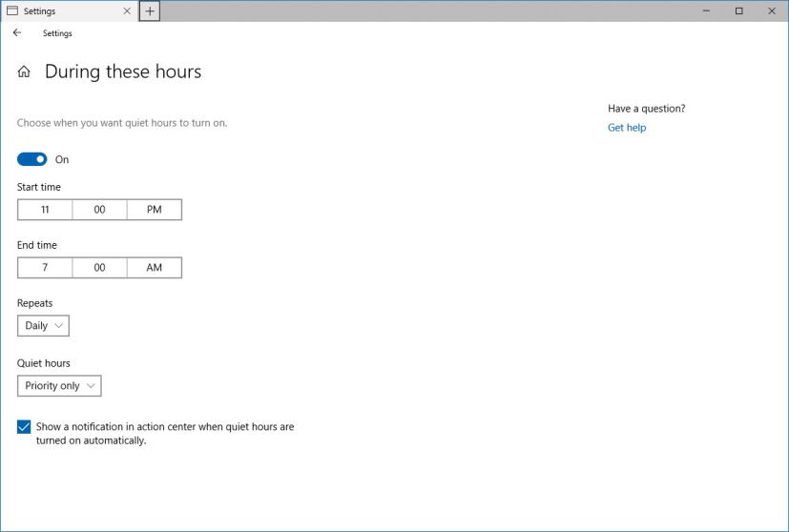
Task: Click the 'Choose when you want quiet hours' text
Action: click(122, 123)
